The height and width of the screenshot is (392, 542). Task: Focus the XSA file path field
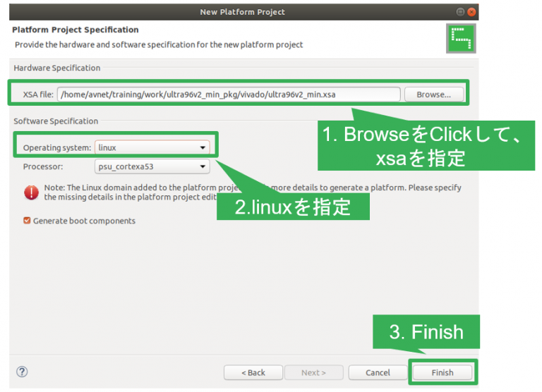point(229,94)
